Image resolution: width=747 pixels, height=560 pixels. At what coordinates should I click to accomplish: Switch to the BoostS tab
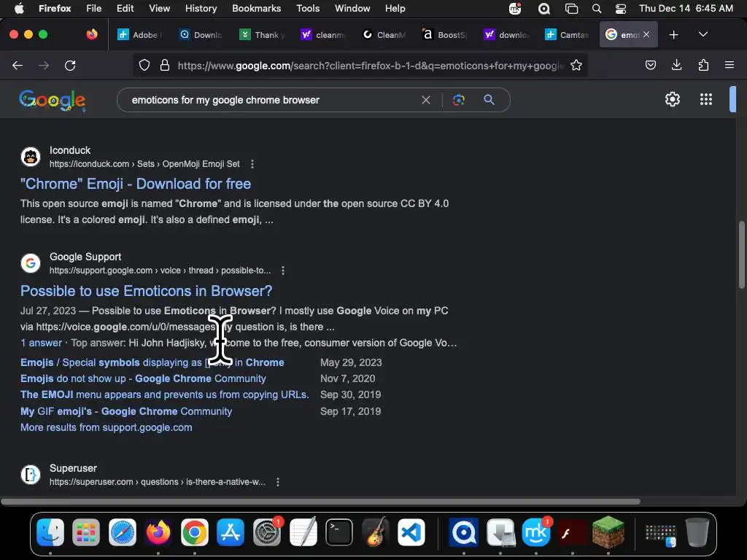445,35
